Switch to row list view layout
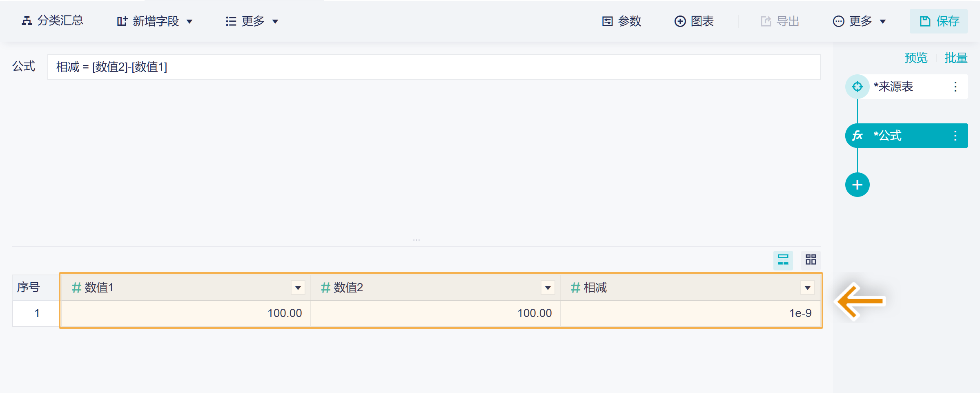 click(x=783, y=260)
